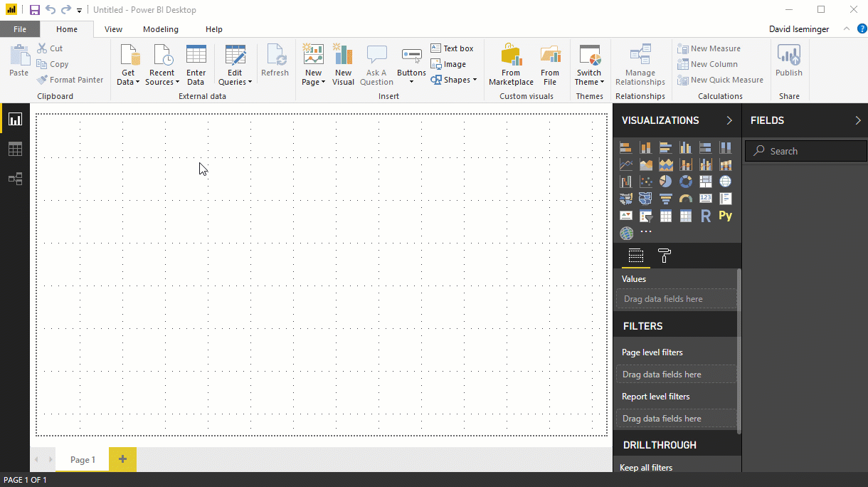868x487 pixels.
Task: Undo the last action in title bar
Action: point(51,10)
